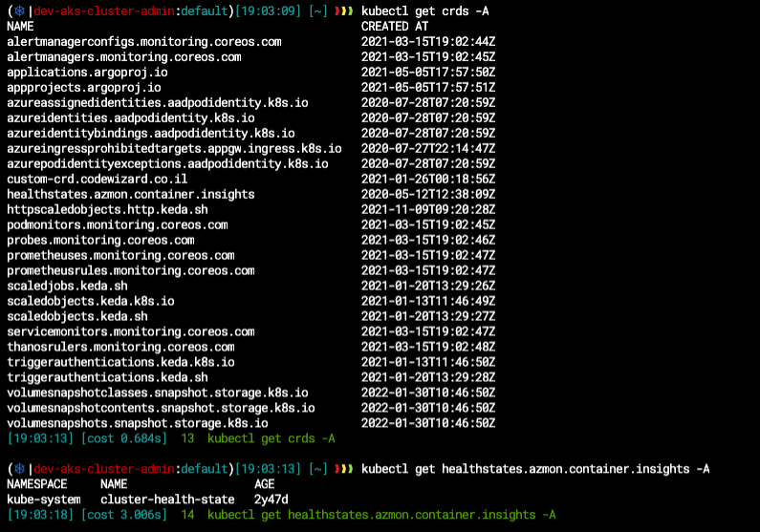Select cluster-health-state resource name
The width and height of the screenshot is (760, 532).
[x=167, y=500]
